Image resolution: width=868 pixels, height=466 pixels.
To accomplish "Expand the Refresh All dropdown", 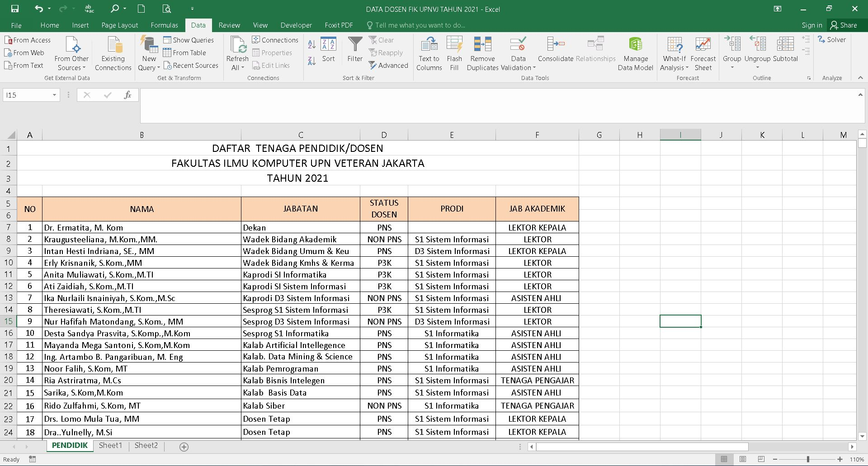I will click(243, 68).
